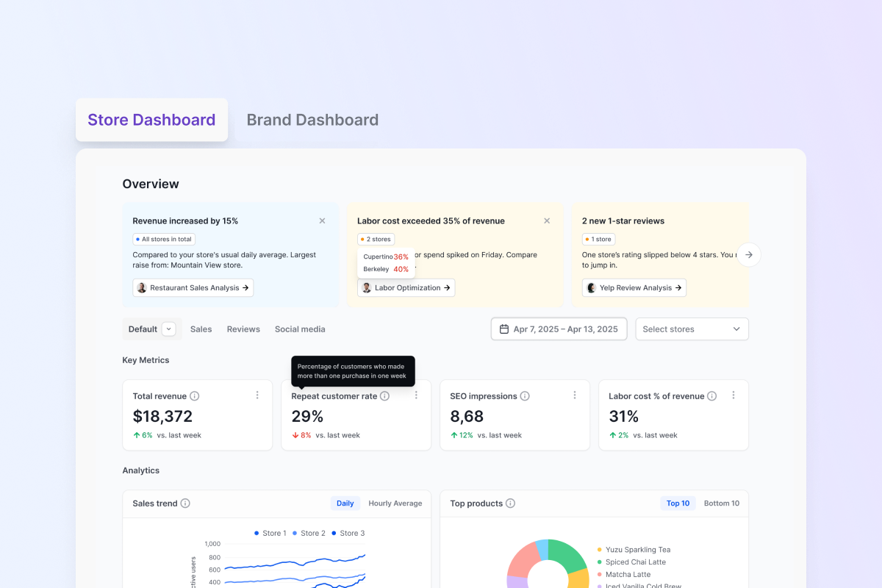The image size is (882, 588).
Task: Click Spiced Chai Latte legend swatch
Action: click(x=600, y=562)
